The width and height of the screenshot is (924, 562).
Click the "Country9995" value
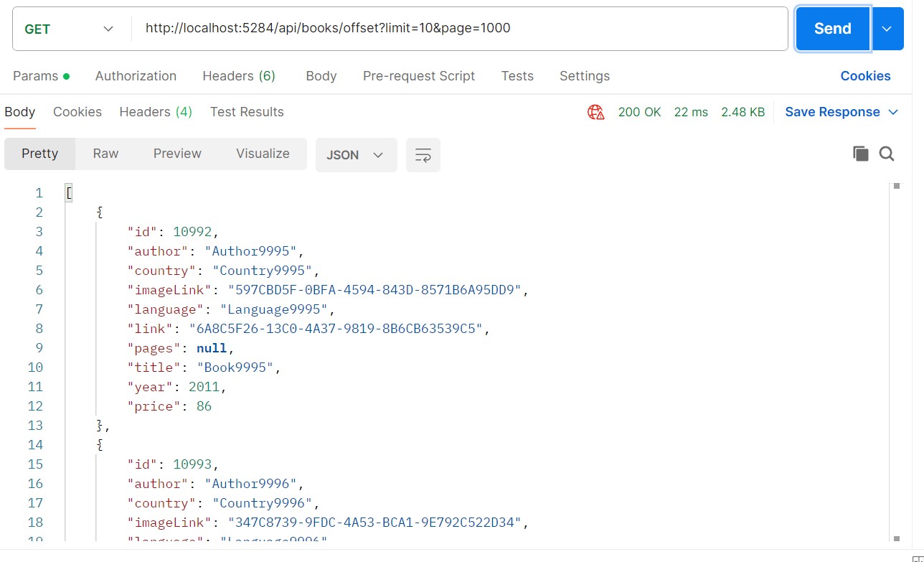click(263, 271)
